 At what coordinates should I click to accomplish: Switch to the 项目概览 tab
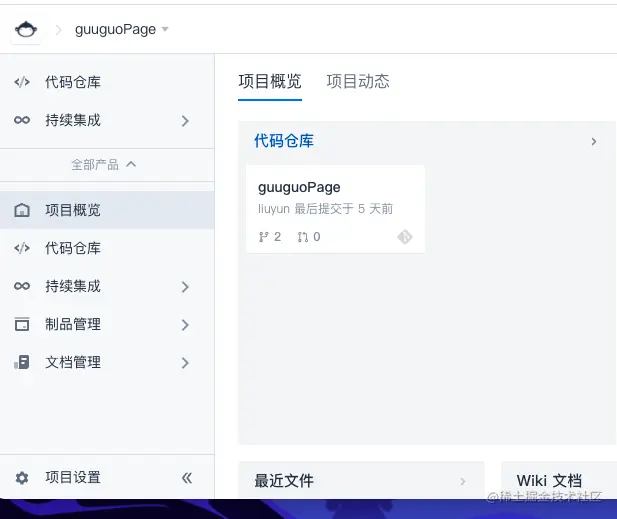pyautogui.click(x=270, y=82)
